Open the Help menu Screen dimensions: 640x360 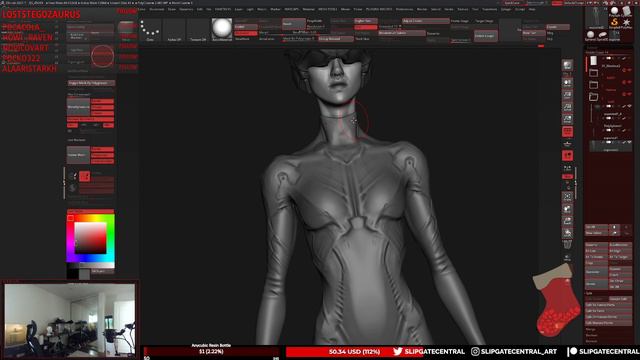(532, 9)
